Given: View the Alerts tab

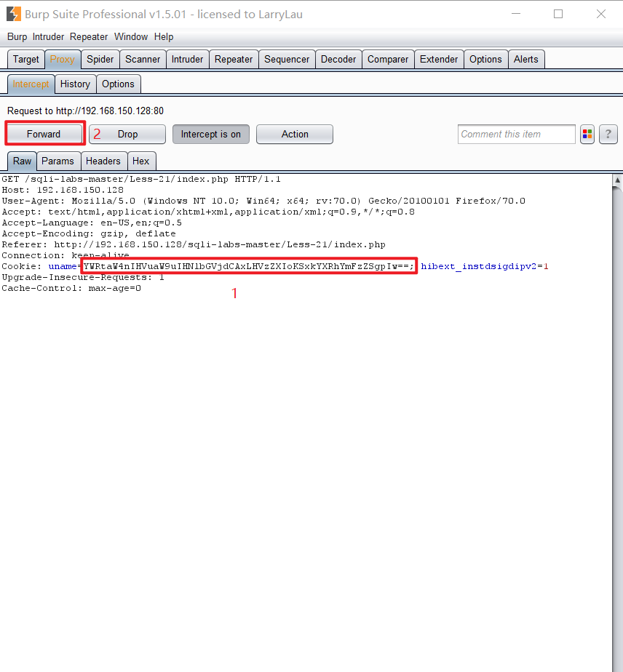Looking at the screenshot, I should [x=525, y=59].
